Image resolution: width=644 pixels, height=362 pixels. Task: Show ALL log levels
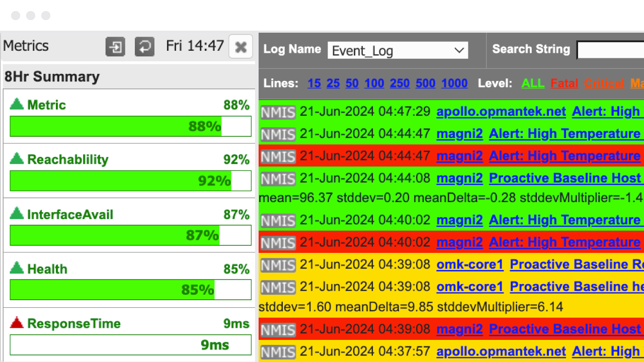pyautogui.click(x=533, y=83)
